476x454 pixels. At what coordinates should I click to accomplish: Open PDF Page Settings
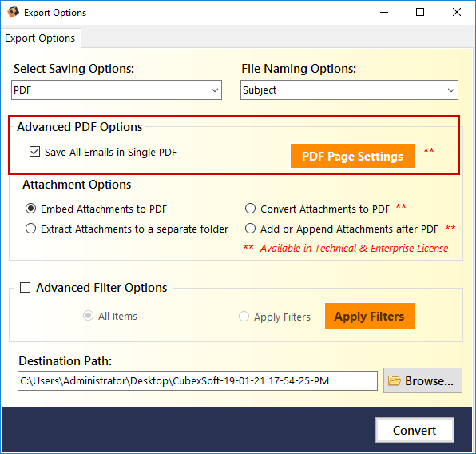click(353, 156)
